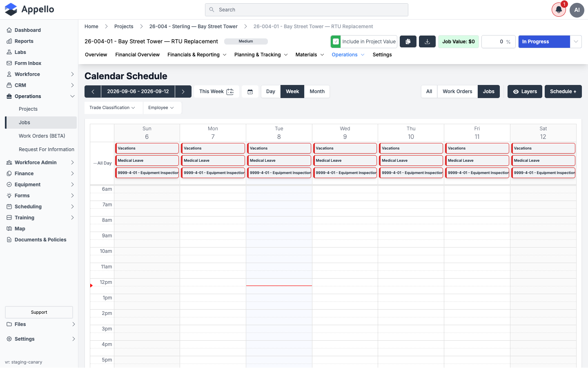Open the date picker calendar icon
The image size is (588, 375).
click(250, 92)
